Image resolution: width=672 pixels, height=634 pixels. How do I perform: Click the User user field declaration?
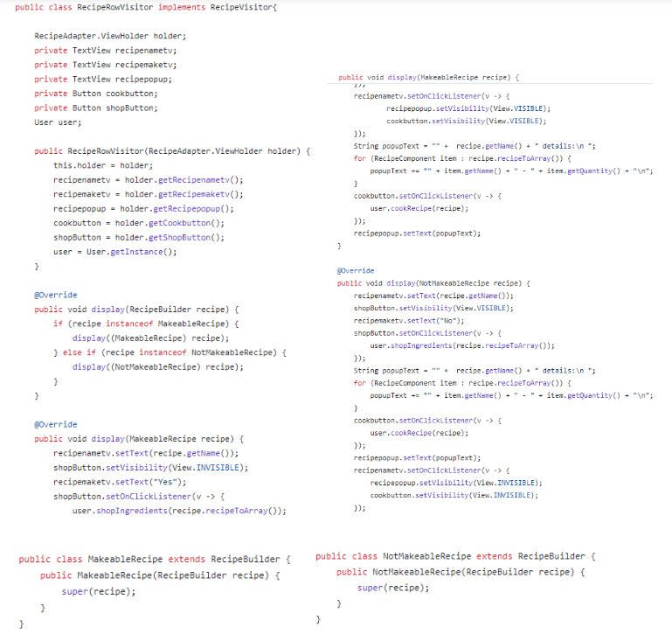coord(58,122)
